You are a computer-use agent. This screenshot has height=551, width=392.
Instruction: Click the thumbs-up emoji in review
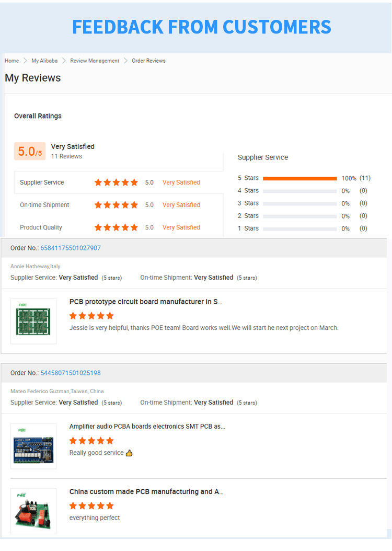[129, 453]
